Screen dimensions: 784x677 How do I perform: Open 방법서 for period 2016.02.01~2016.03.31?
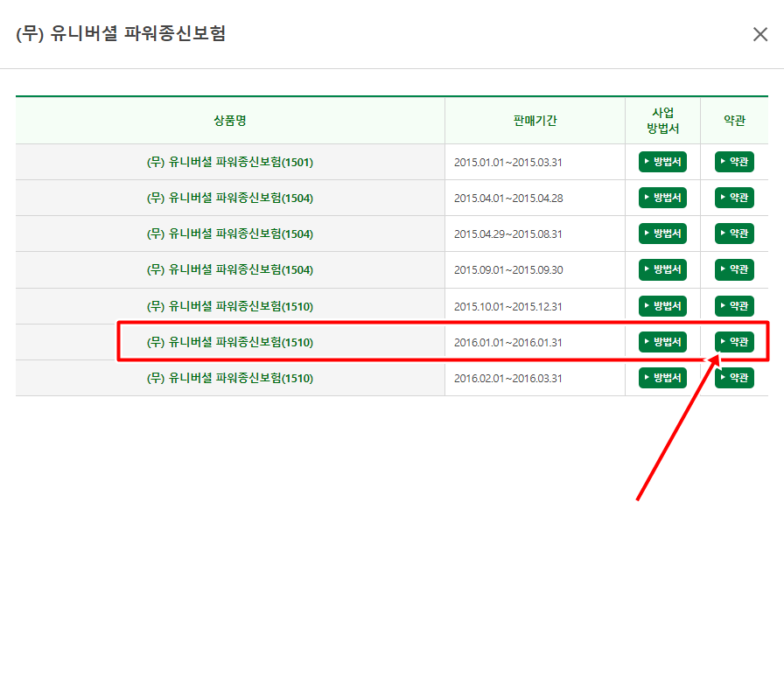[x=662, y=378]
